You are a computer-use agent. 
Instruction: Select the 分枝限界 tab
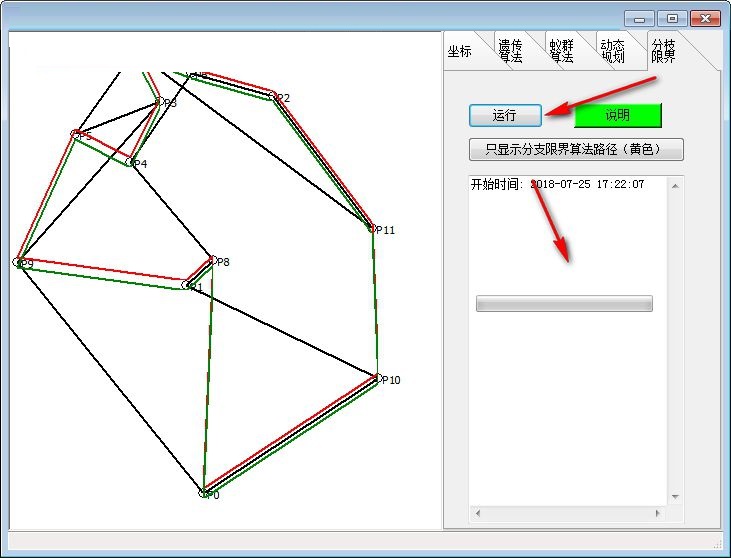pos(663,50)
